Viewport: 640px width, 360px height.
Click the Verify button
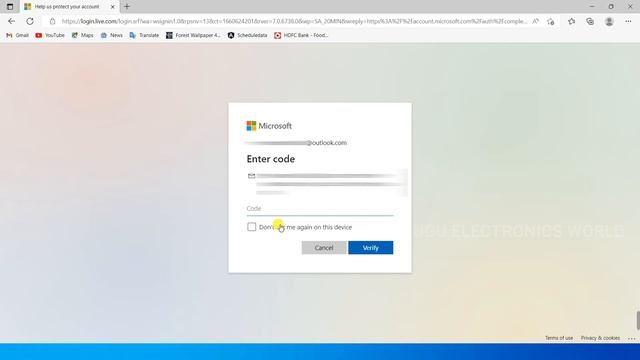371,248
